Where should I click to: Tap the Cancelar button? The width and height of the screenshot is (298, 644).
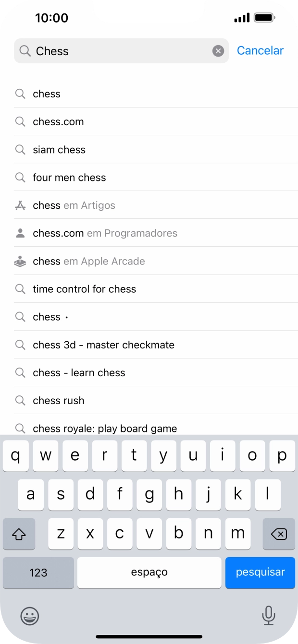[260, 50]
